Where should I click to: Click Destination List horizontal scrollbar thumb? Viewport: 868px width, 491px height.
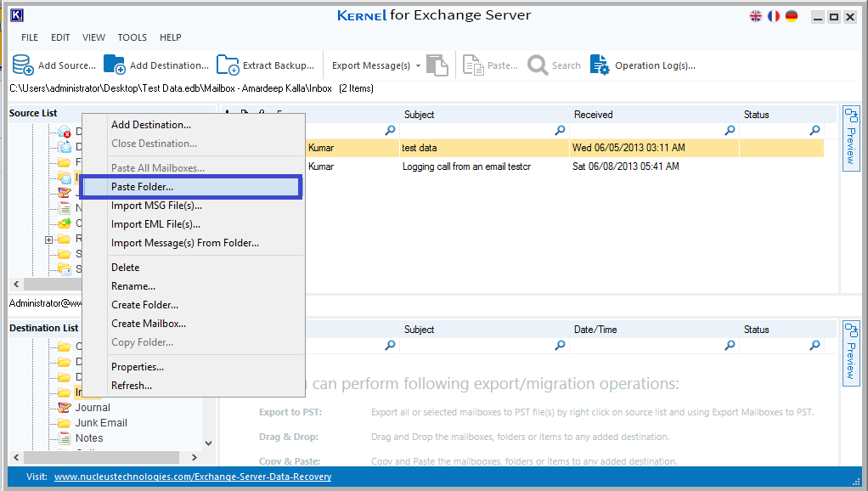point(101,457)
